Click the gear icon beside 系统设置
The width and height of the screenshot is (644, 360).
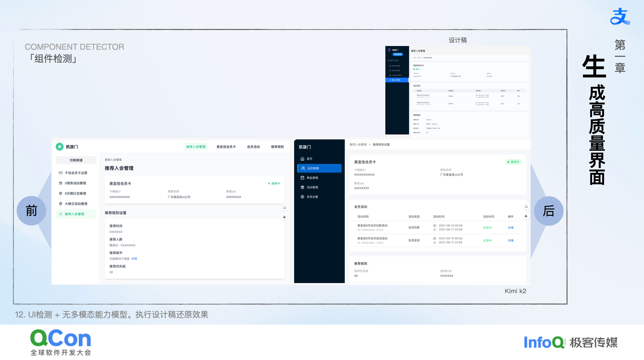pos(302,197)
